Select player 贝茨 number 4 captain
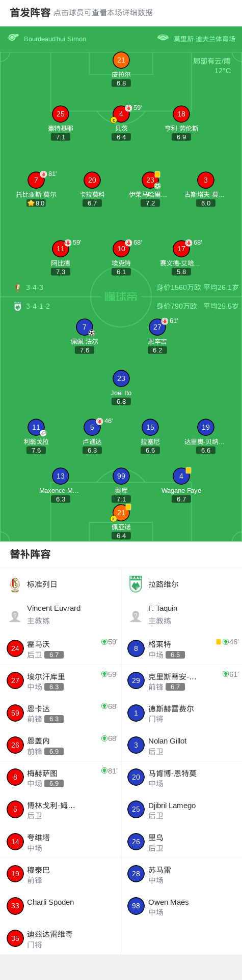The width and height of the screenshot is (242, 980). pos(121,114)
